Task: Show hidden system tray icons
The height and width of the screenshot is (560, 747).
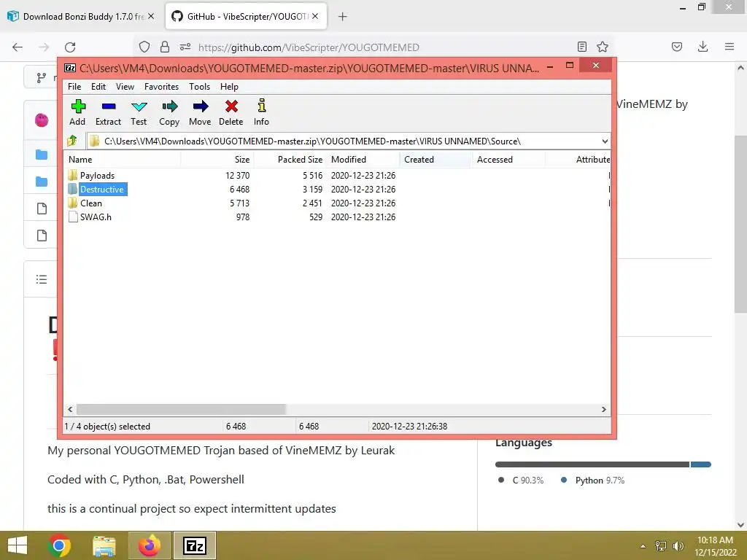Action: click(x=643, y=546)
